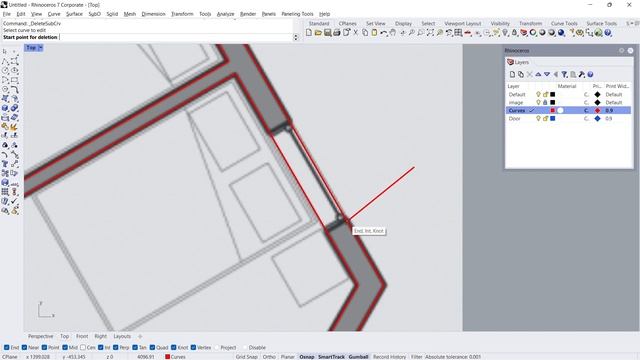Click the new sublayer icon in Layers panel
Screen dimensions: 640x360
(521, 74)
